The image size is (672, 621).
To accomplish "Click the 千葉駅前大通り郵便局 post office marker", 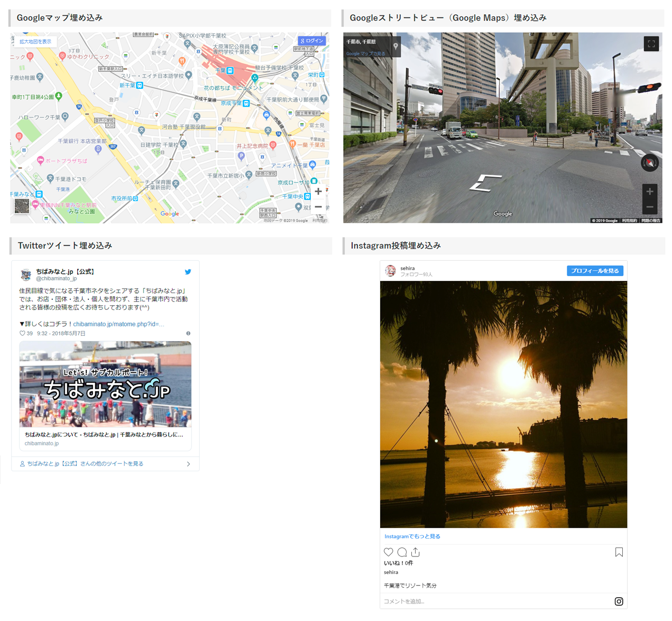I will click(x=324, y=98).
